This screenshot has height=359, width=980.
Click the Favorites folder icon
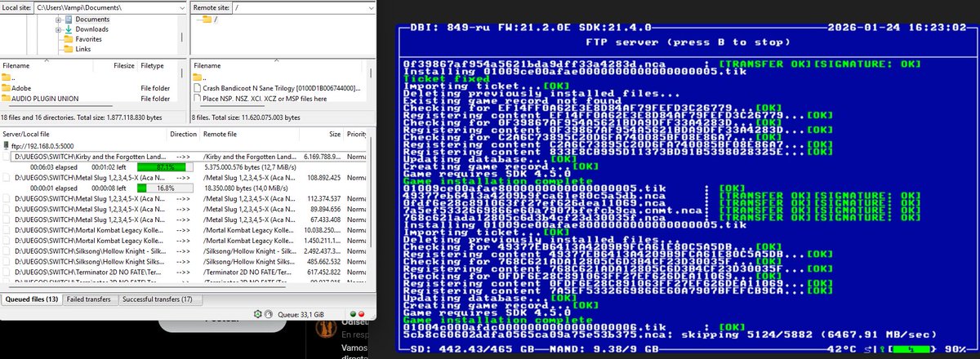(68, 38)
